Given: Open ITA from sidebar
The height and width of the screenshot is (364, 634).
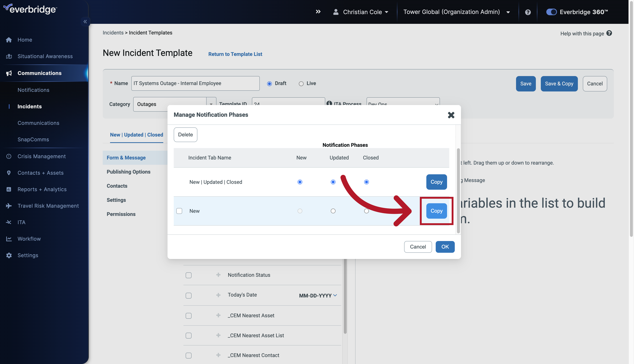Looking at the screenshot, I should click(21, 222).
